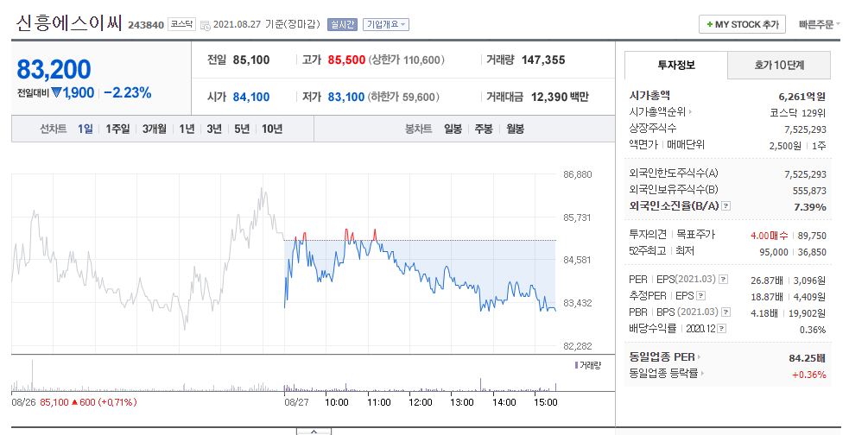Click the 코스닥 market badge
868x435 pixels.
[181, 24]
